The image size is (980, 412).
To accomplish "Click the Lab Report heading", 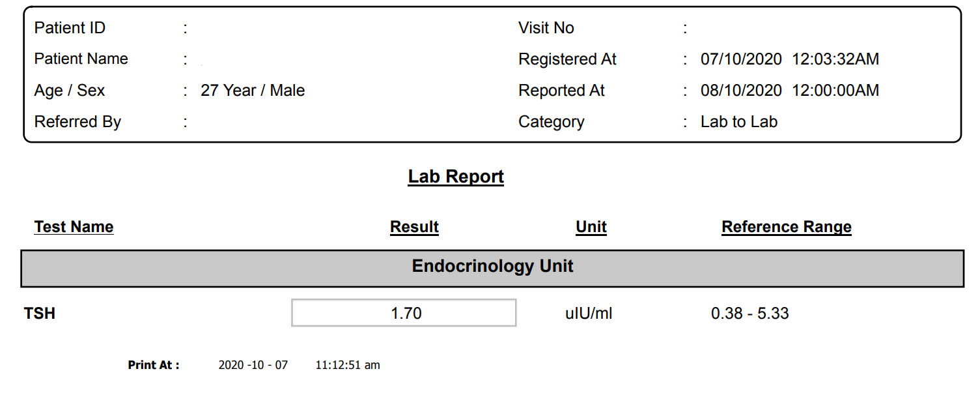I will tap(456, 177).
